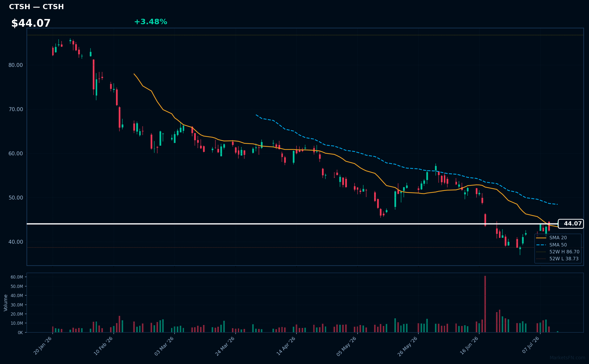Viewport: 589px width, 364px height.
Task: Click the 40.00 price axis label
Action: click(16, 242)
